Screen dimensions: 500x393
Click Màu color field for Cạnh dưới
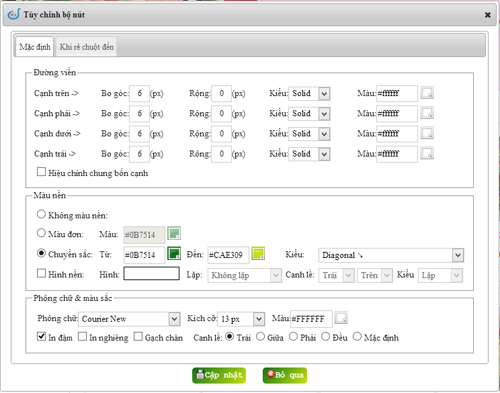tap(397, 134)
